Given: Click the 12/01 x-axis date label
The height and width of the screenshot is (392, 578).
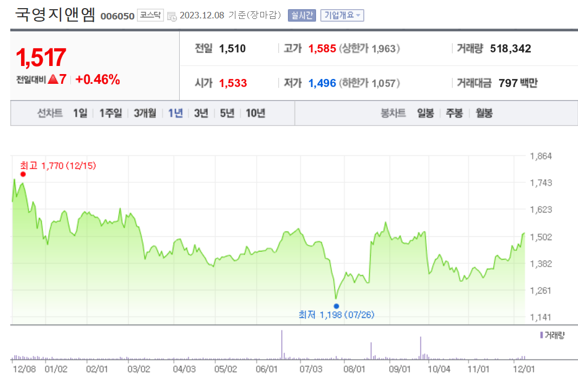Looking at the screenshot, I should [x=524, y=369].
